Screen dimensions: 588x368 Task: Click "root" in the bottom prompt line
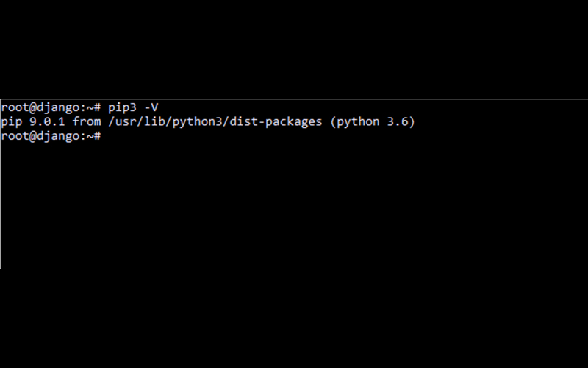pyautogui.click(x=15, y=137)
